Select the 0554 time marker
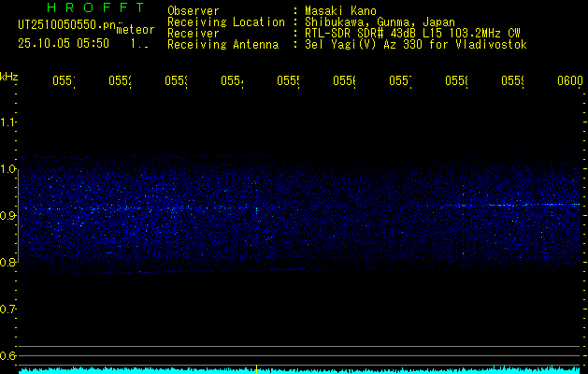 pos(232,80)
